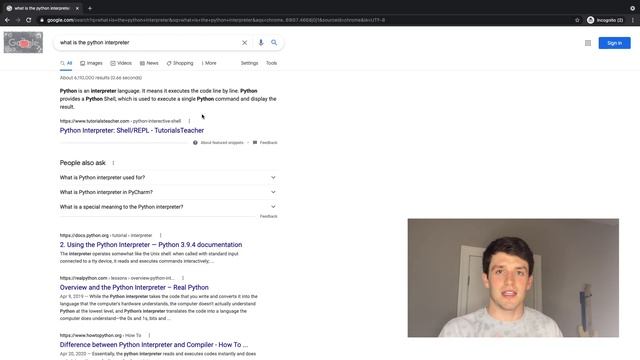Screen dimensions: 640x360
Task: Bookmark this page with the star icon
Action: coord(577,20)
